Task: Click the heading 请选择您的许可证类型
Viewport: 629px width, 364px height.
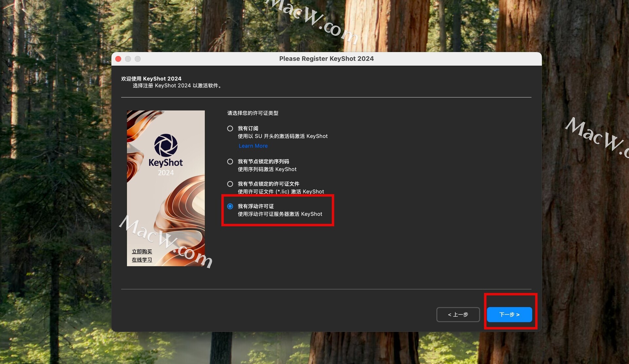Action: 253,113
